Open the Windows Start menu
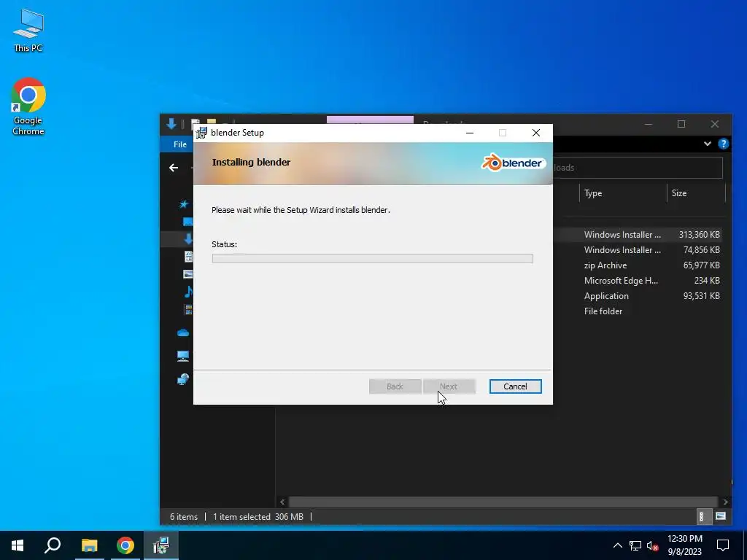The width and height of the screenshot is (747, 560). click(18, 545)
